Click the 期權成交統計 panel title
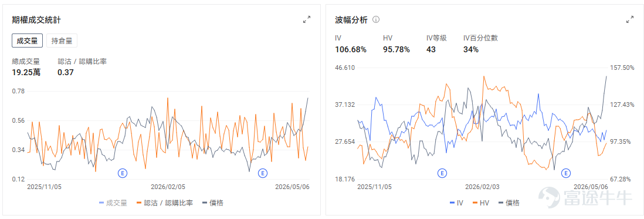Screen dimensions: 644x219 [36, 19]
